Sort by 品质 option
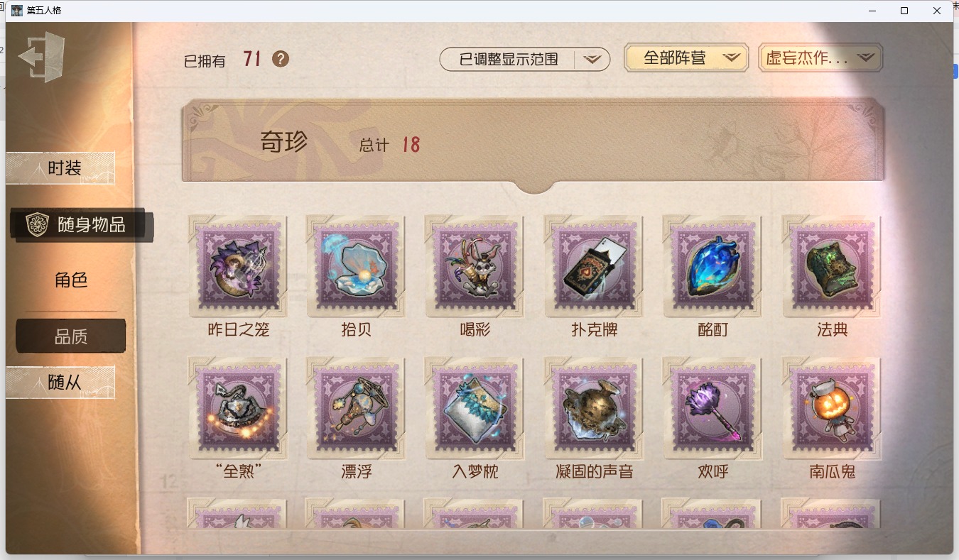Screen dimensions: 959x560 pyautogui.click(x=71, y=336)
